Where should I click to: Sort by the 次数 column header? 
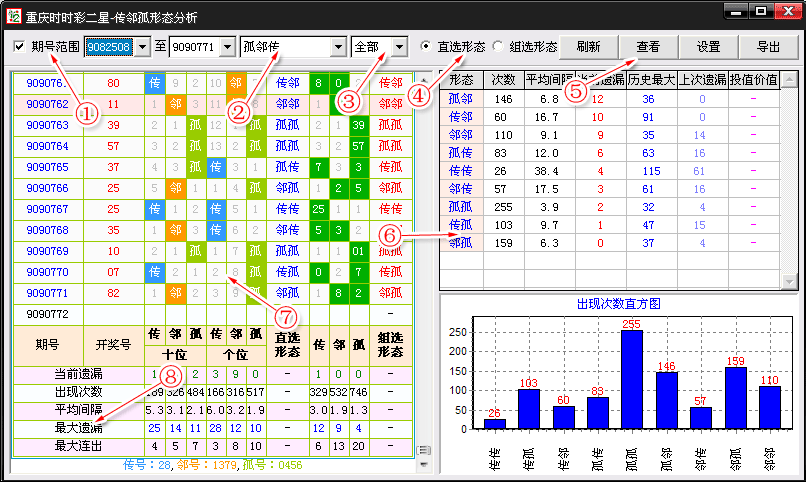(503, 80)
